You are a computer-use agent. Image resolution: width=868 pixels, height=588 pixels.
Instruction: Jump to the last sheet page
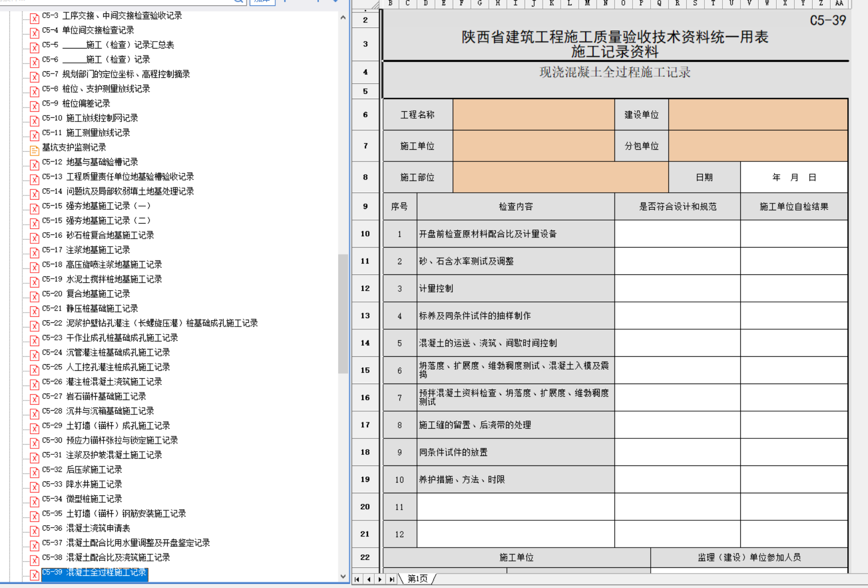[x=391, y=579]
